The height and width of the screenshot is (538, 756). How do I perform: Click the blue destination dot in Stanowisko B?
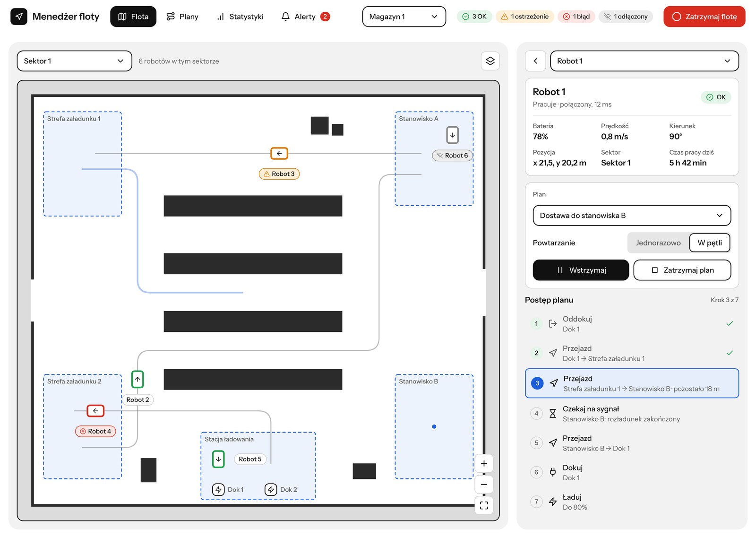[x=434, y=426]
